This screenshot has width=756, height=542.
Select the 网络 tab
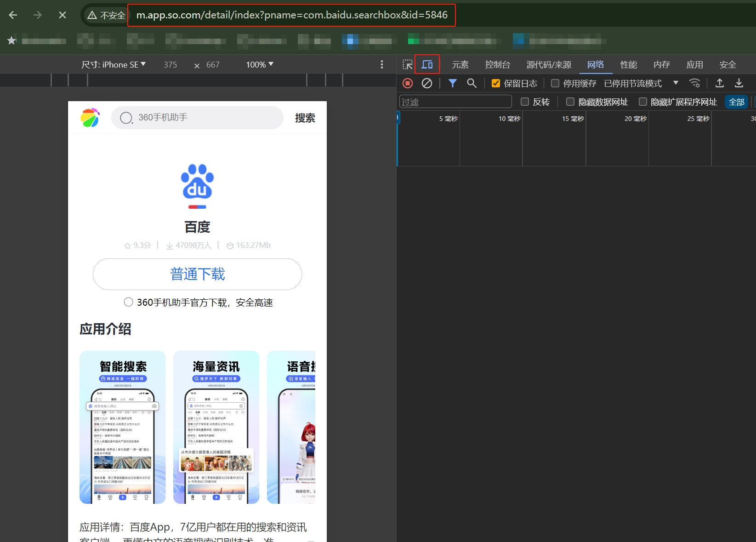click(x=596, y=64)
